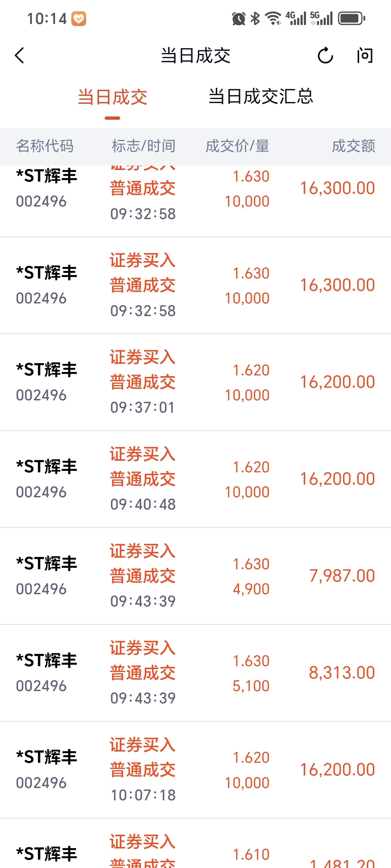Open the trade at 09:37:01

pos(195,382)
